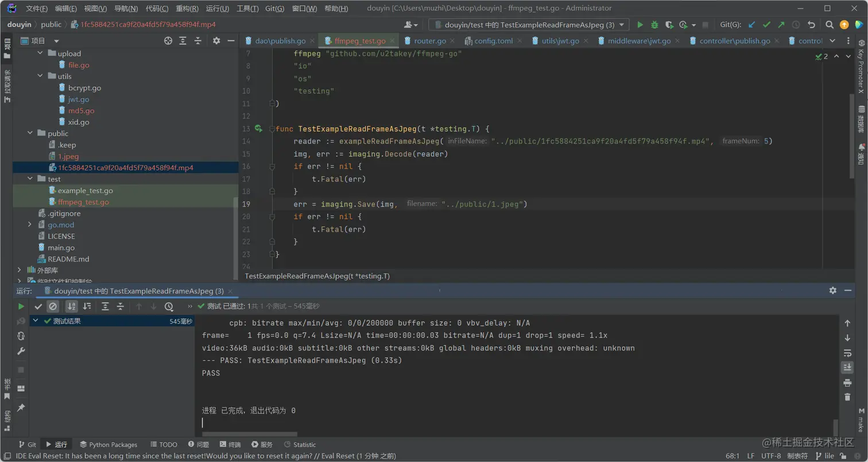Select main.go in the project tree

click(x=61, y=248)
